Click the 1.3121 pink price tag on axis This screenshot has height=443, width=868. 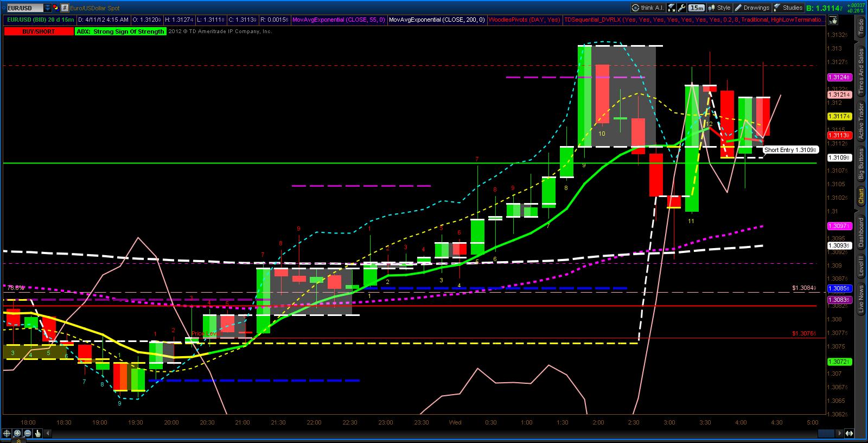coord(839,94)
